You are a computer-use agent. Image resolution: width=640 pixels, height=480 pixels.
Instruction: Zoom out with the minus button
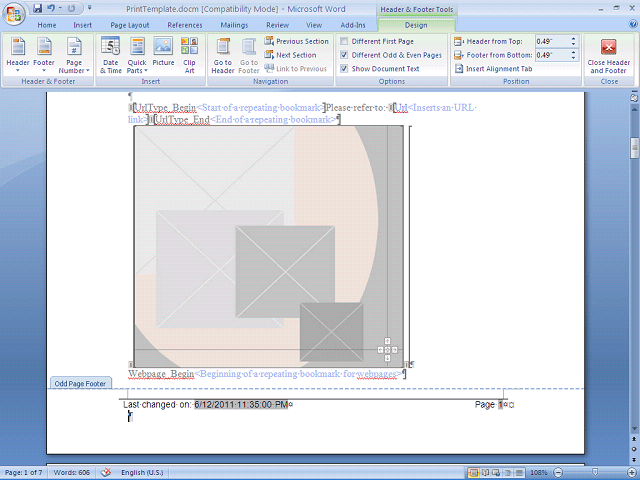point(558,473)
